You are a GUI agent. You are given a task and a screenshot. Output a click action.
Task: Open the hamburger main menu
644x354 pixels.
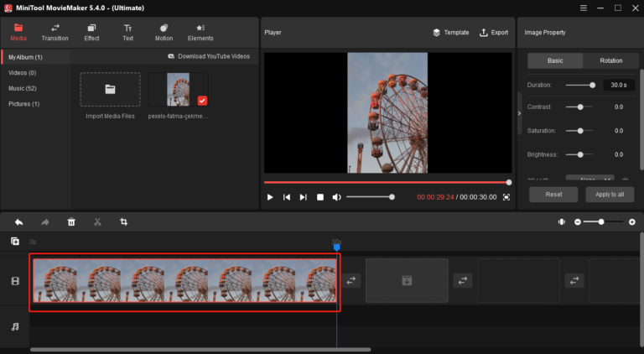pos(584,8)
